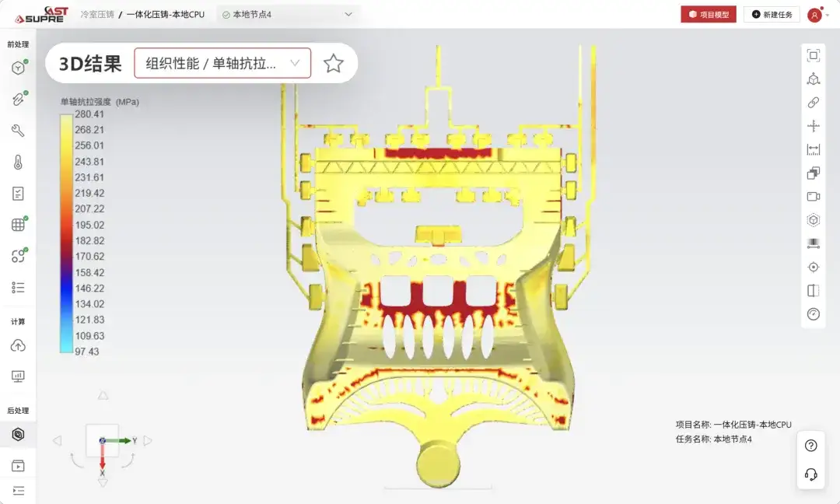
Task: Toggle the overlapping layers icon in right toolbar
Action: [x=814, y=173]
